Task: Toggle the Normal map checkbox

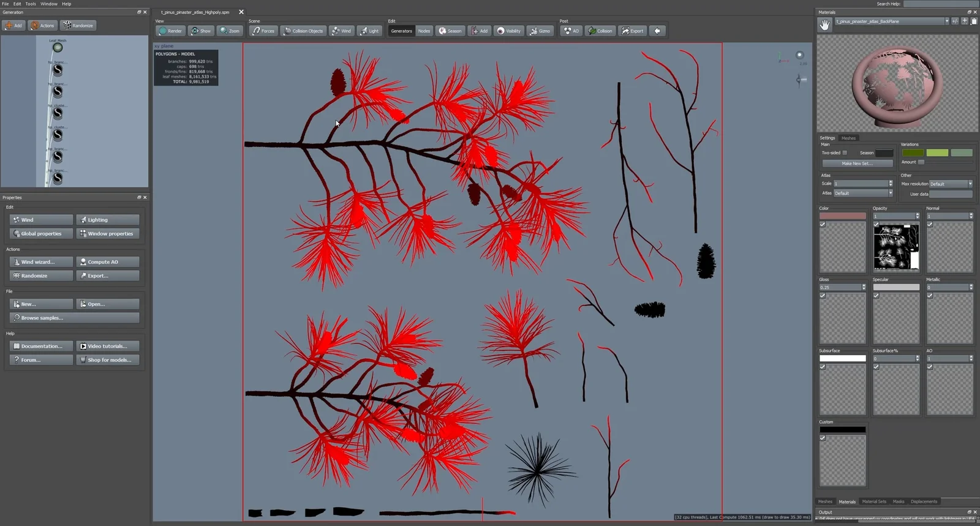Action: 930,225
